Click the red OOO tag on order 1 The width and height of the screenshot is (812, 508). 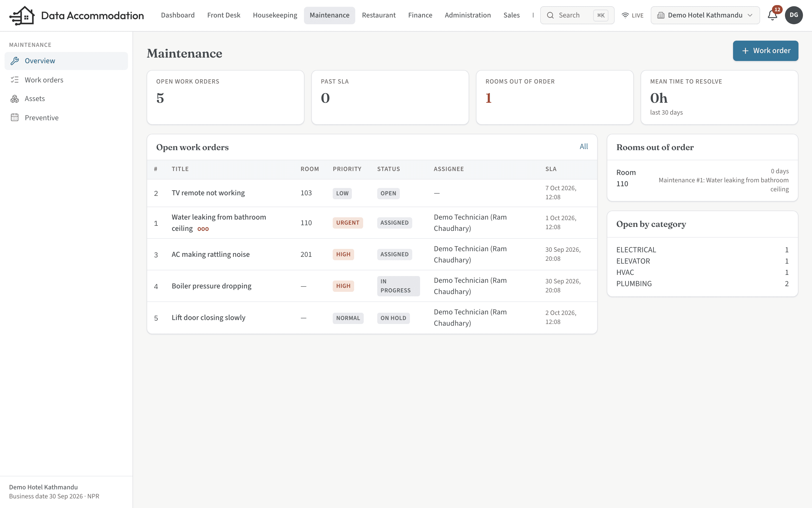tap(203, 229)
